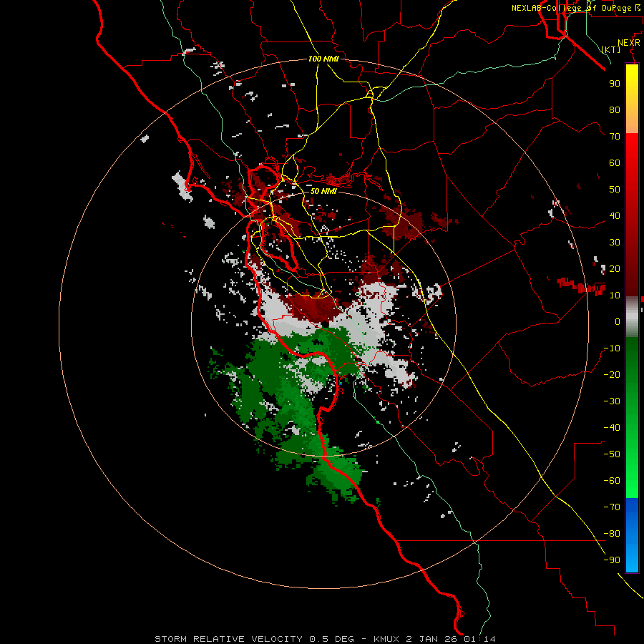644x644 pixels.
Task: Click the positive 20 value on the scale
Action: click(x=615, y=268)
